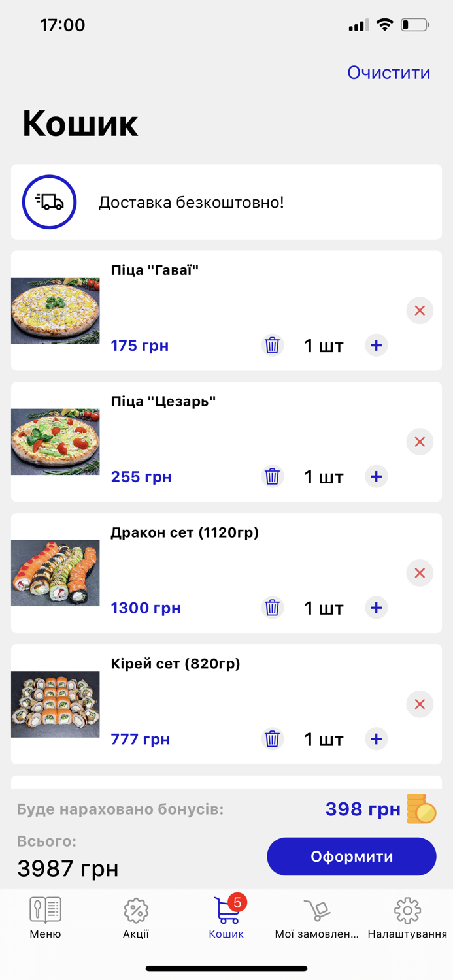453x980 pixels.
Task: Click the free delivery truck icon
Action: click(x=49, y=202)
